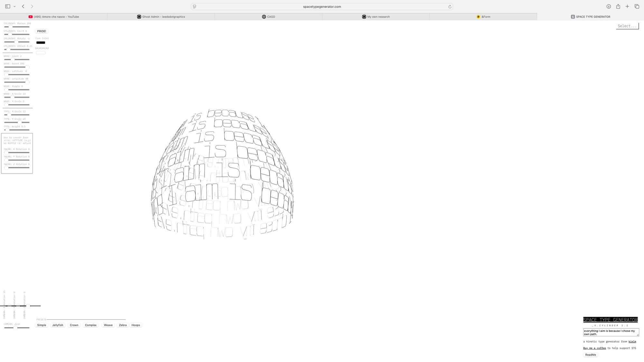Click the site settings icon in address bar
Image resolution: width=644 pixels, height=362 pixels.
194,6
